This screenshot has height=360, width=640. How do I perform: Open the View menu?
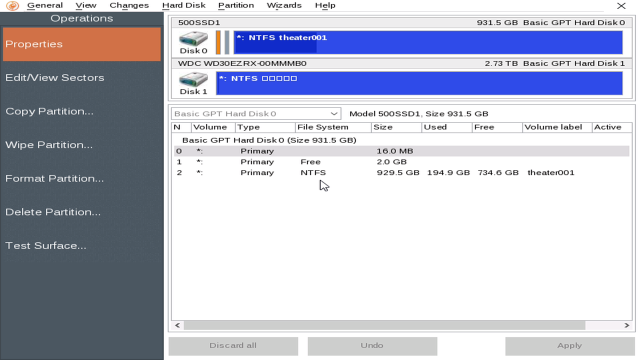pyautogui.click(x=86, y=5)
